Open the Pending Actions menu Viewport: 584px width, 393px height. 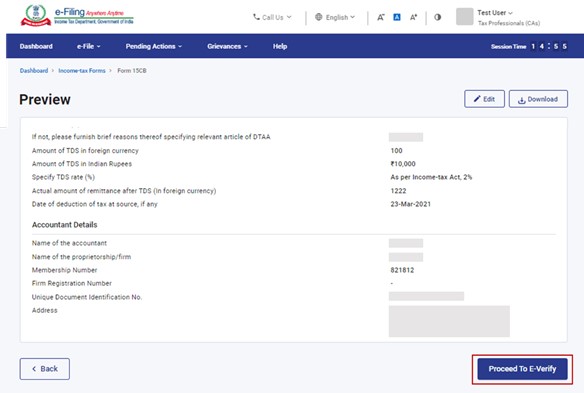pyautogui.click(x=153, y=46)
